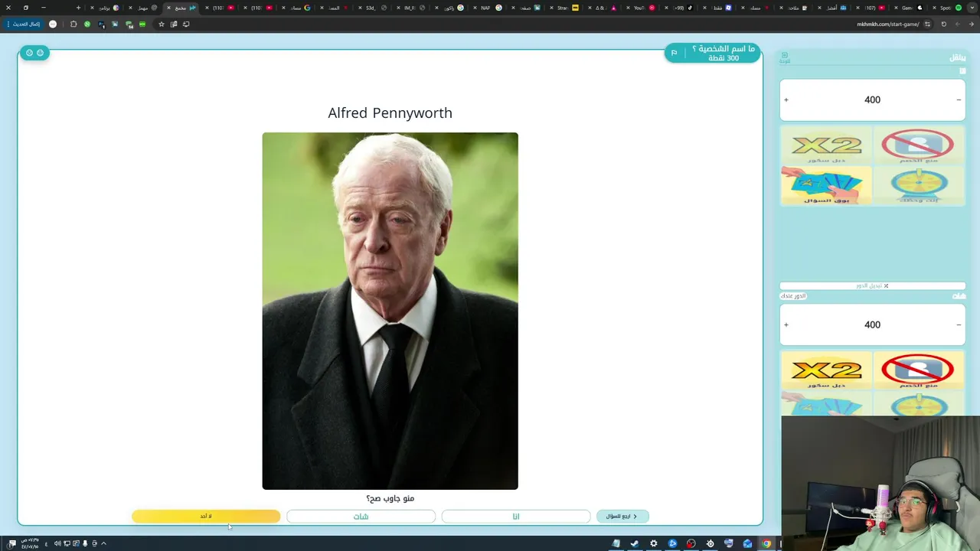This screenshot has height=551, width=980.
Task: Open the Chrome icon in the taskbar
Action: click(766, 543)
